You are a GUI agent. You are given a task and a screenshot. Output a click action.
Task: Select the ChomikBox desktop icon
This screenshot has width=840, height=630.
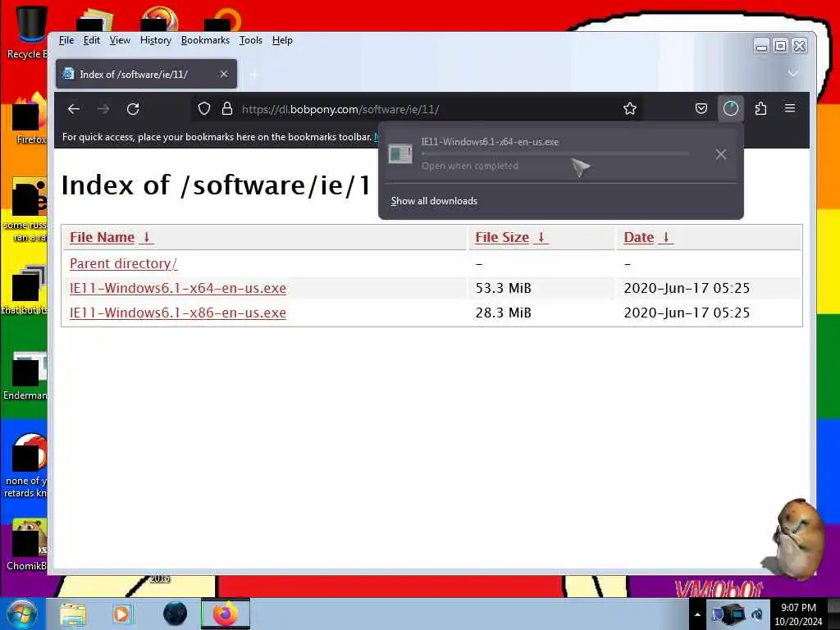coord(27,545)
